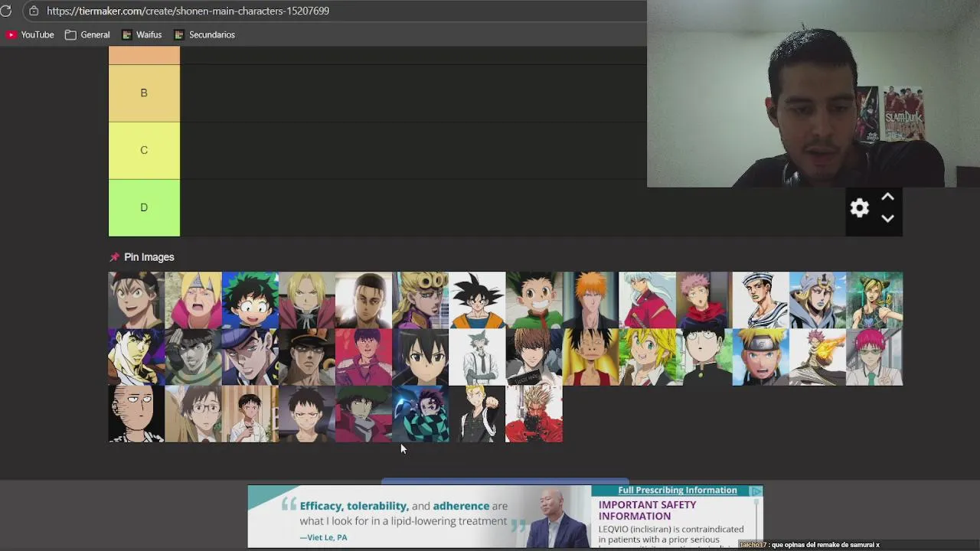The width and height of the screenshot is (980, 551).
Task: Choose the Vash the Stampede image
Action: tap(534, 414)
